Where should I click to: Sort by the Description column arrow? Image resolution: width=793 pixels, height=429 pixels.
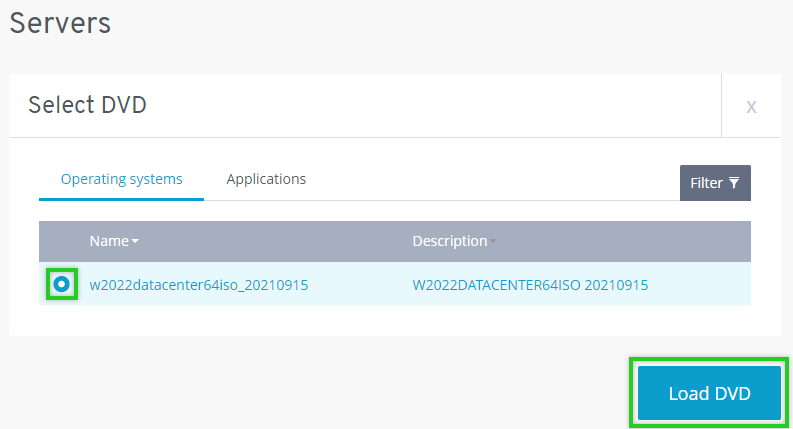(492, 242)
